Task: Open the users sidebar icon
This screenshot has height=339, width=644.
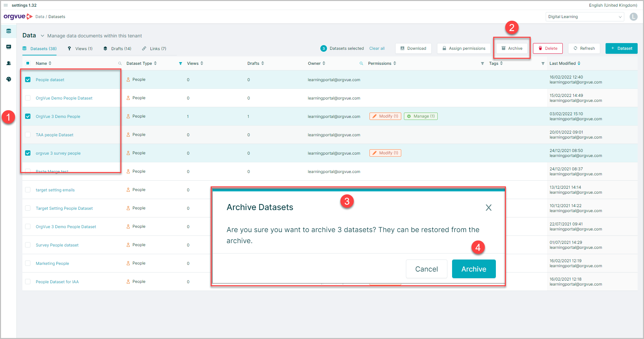Action: click(x=9, y=63)
